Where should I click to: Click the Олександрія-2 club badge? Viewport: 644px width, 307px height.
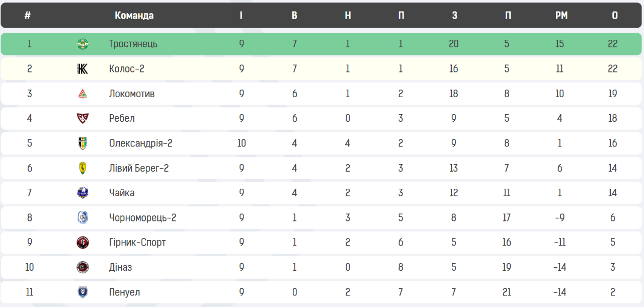[x=83, y=143]
